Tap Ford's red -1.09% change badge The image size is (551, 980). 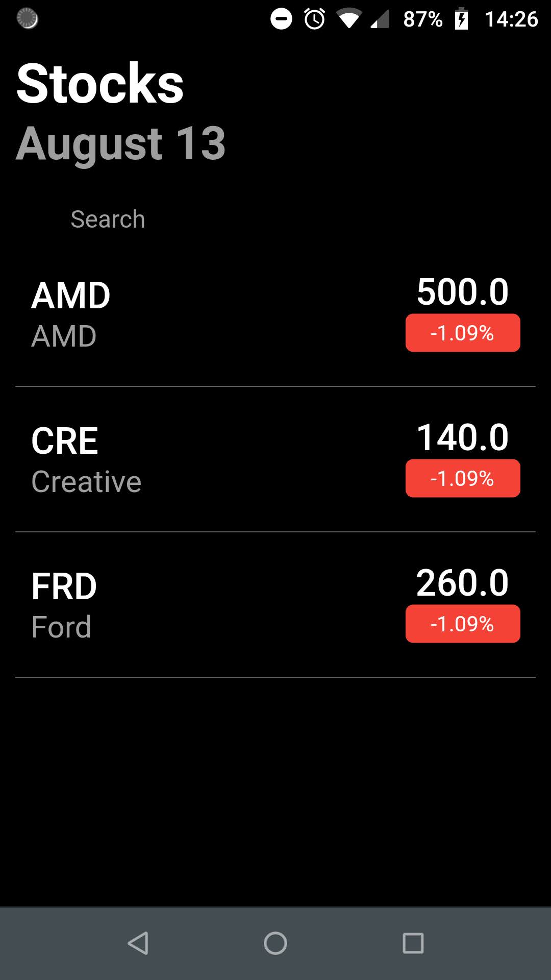(x=463, y=624)
